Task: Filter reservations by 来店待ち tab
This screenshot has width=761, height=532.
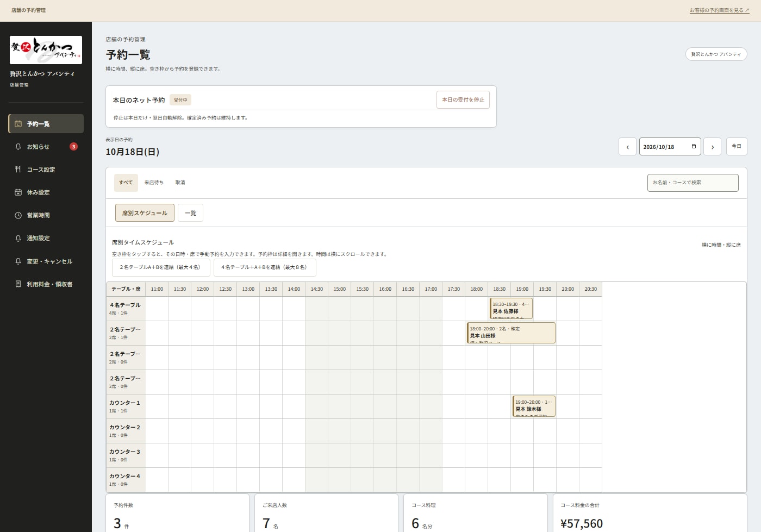Action: 154,183
